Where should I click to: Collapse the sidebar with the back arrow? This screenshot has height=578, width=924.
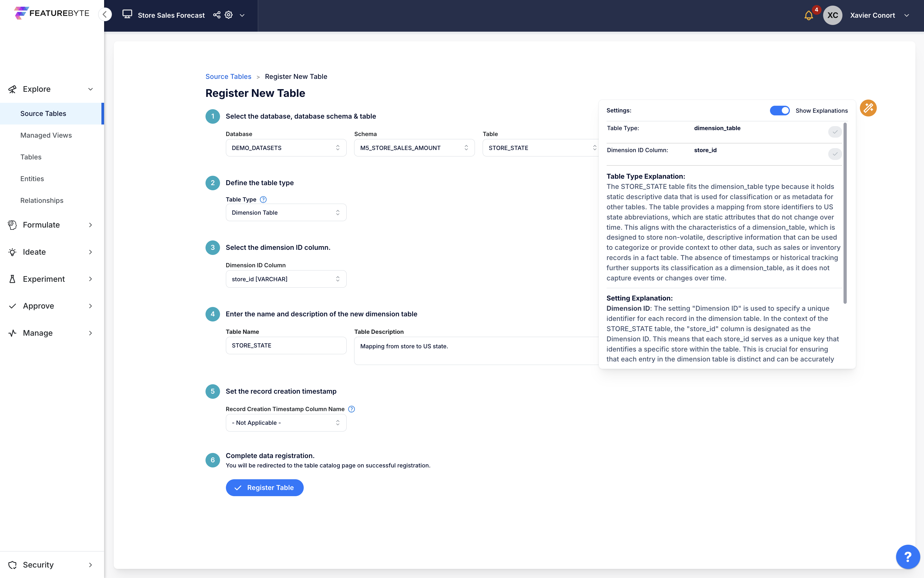105,14
